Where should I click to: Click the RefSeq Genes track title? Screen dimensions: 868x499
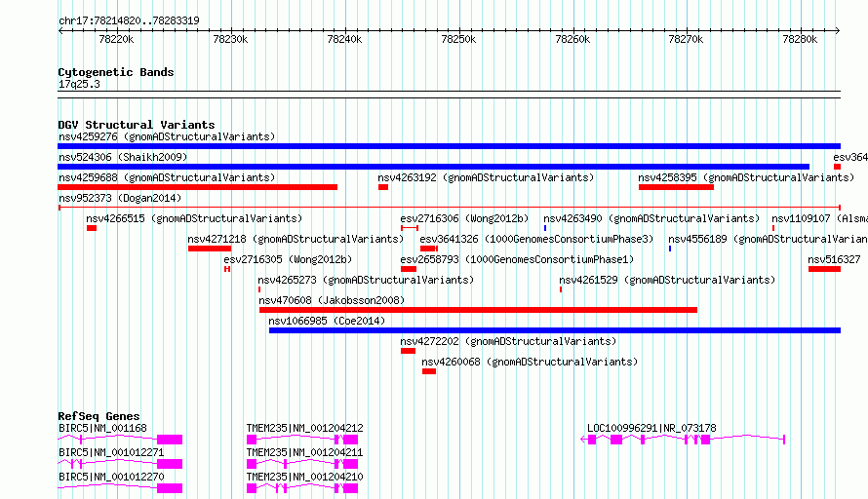pyautogui.click(x=99, y=416)
